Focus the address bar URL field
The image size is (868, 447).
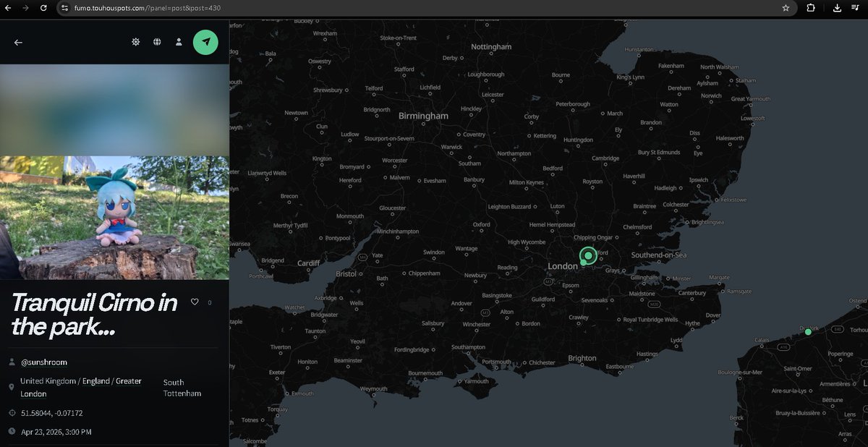point(427,8)
